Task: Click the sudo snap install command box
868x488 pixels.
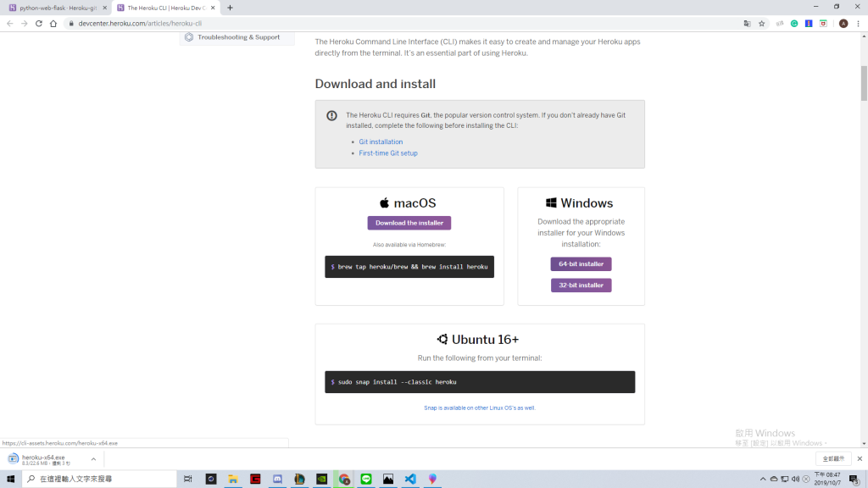Action: [480, 382]
